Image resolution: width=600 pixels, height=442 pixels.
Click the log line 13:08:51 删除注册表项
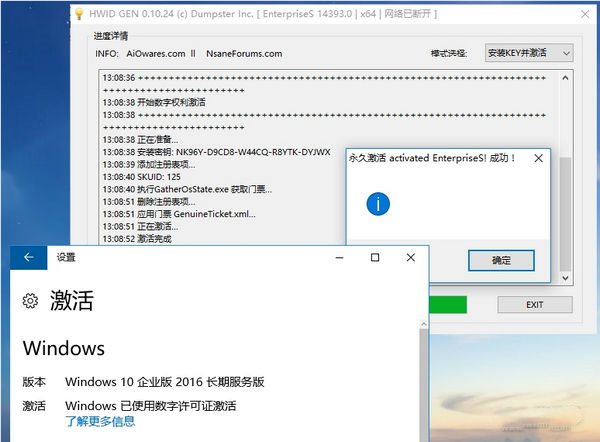pos(149,202)
